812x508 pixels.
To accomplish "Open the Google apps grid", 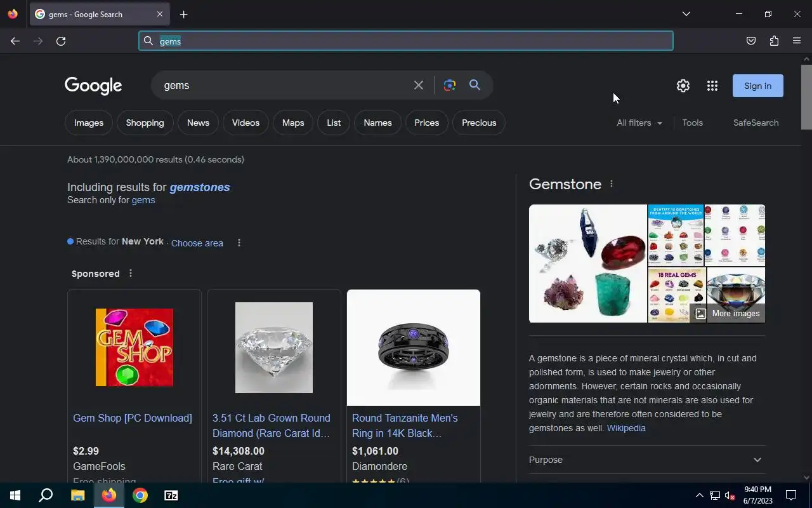I will [x=712, y=86].
